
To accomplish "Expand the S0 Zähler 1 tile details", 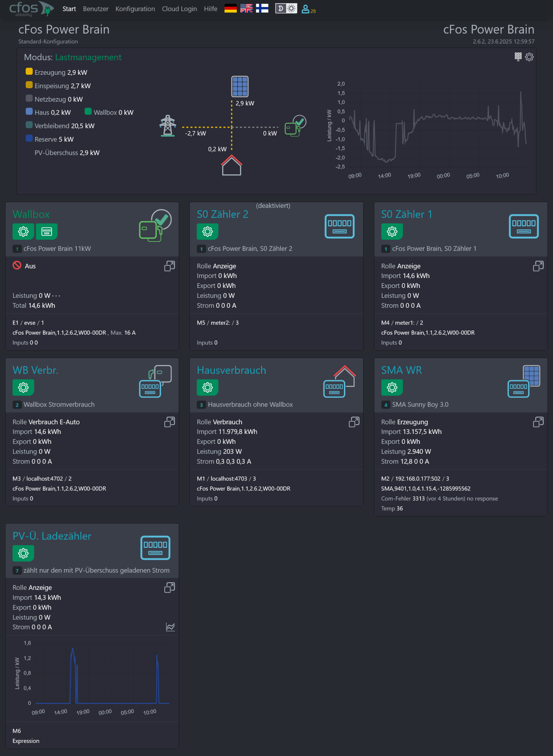I will 538,266.
